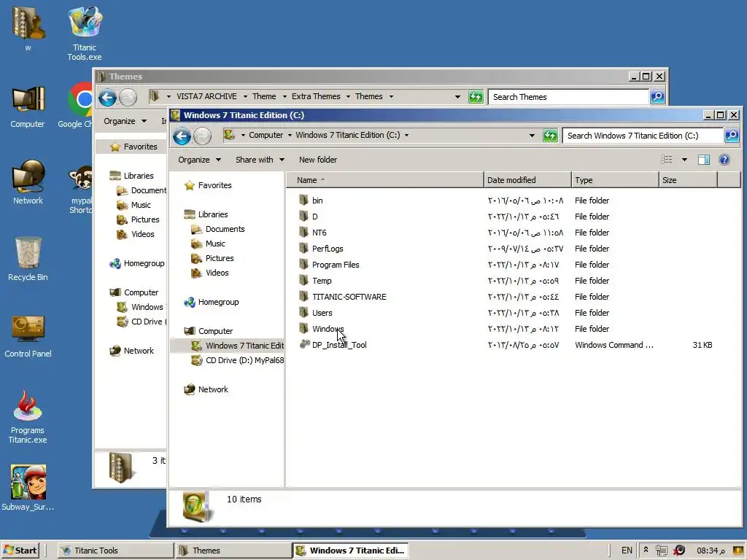Open the Share with dropdown

point(260,160)
